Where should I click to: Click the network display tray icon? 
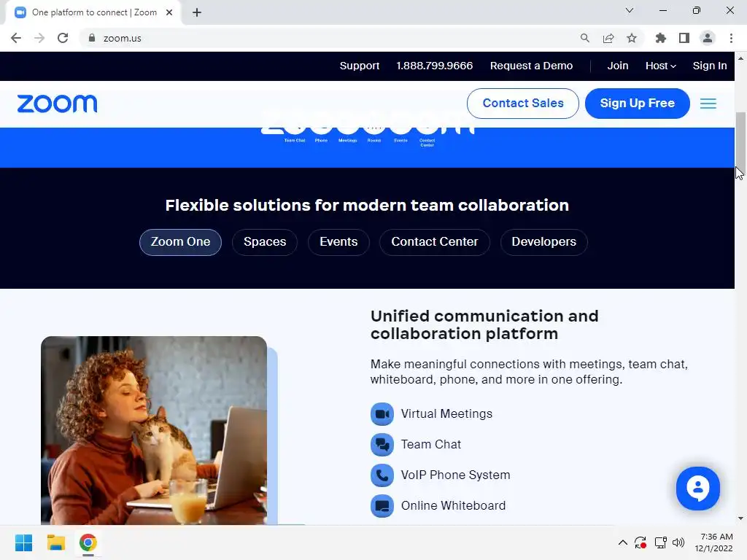[661, 542]
